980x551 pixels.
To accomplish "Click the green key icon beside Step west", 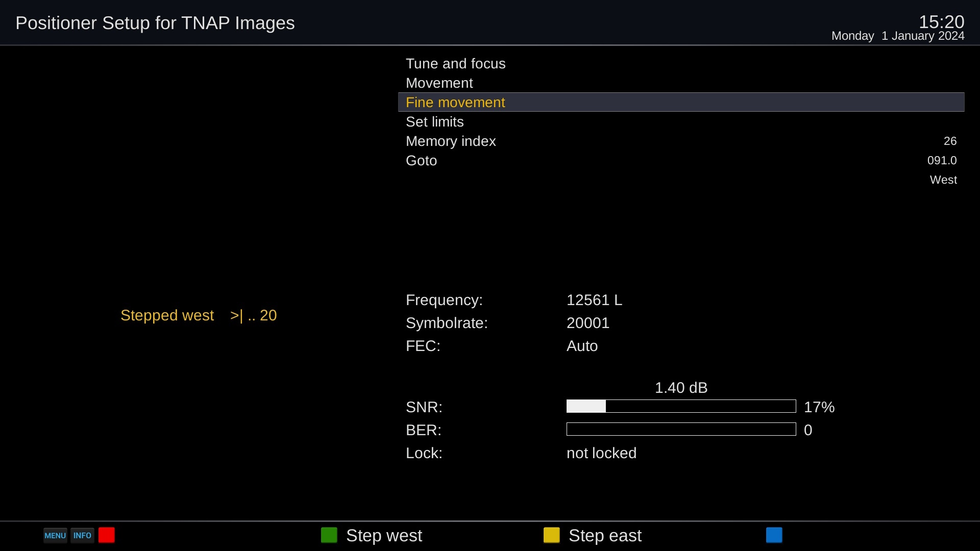I will point(329,535).
